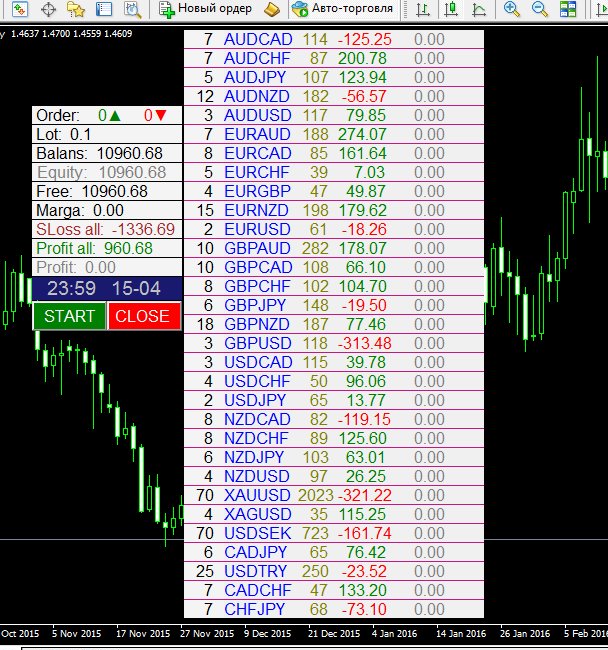The height and width of the screenshot is (650, 608).
Task: Switch chart to candlesticks mode
Action: (x=451, y=9)
